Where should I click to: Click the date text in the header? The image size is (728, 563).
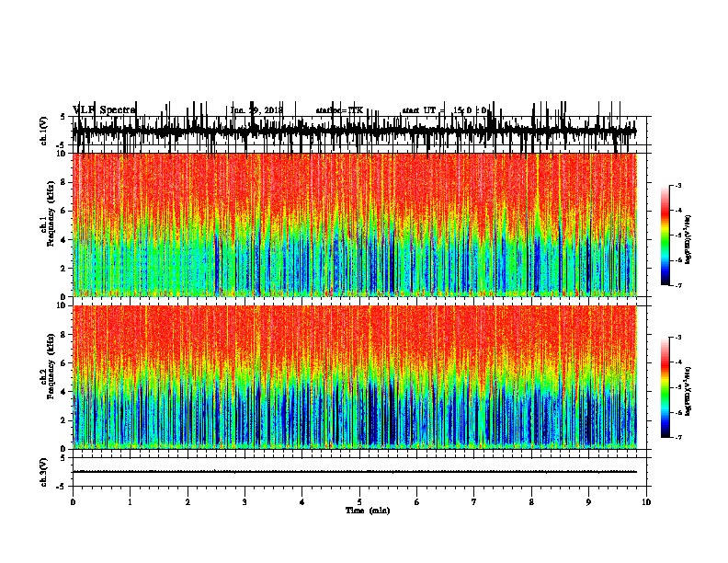coord(256,110)
